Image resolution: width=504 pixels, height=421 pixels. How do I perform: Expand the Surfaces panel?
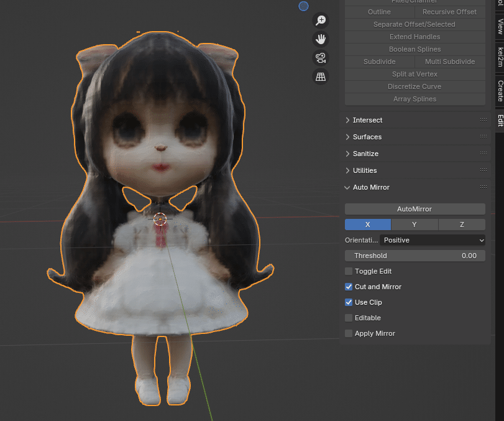[x=347, y=137]
